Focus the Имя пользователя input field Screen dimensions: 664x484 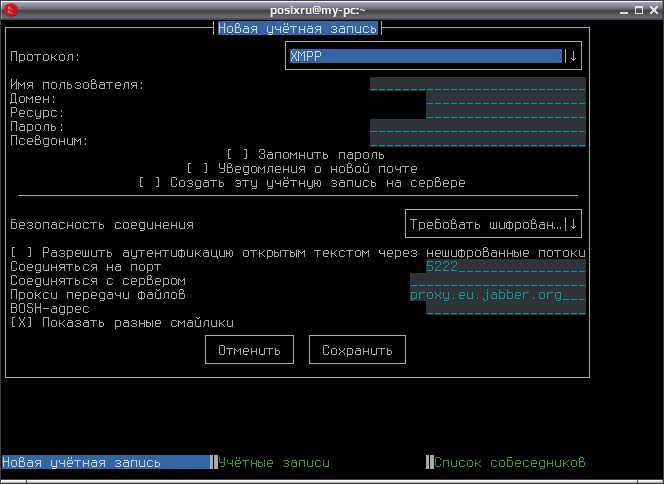(478, 84)
